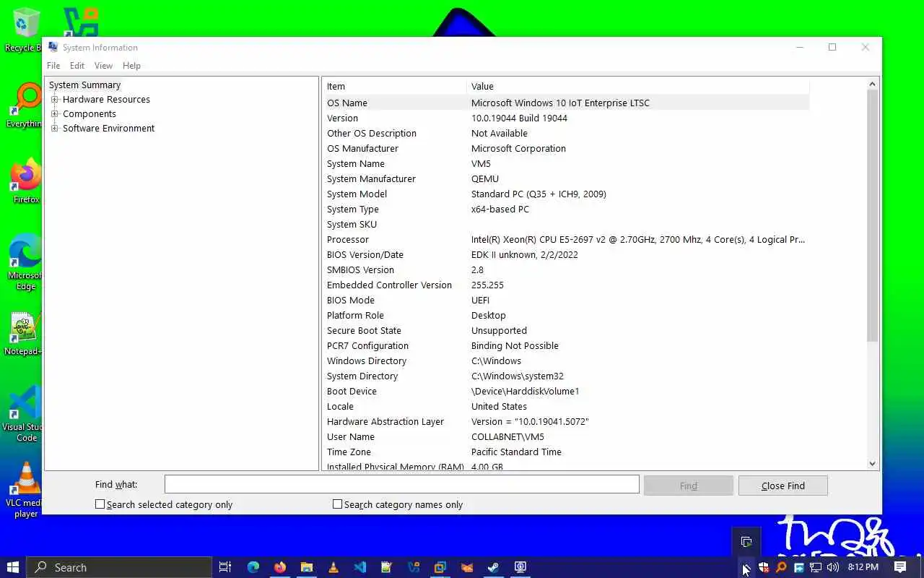
Task: Select the Boot Device row
Action: click(566, 391)
